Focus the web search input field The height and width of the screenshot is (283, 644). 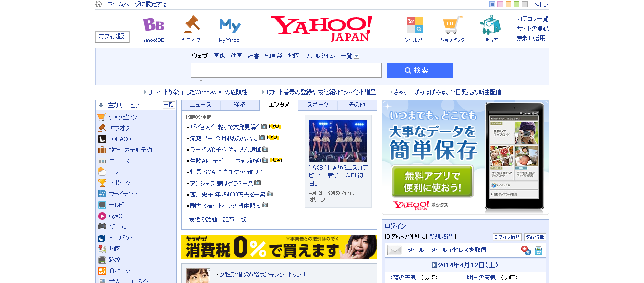click(x=286, y=70)
